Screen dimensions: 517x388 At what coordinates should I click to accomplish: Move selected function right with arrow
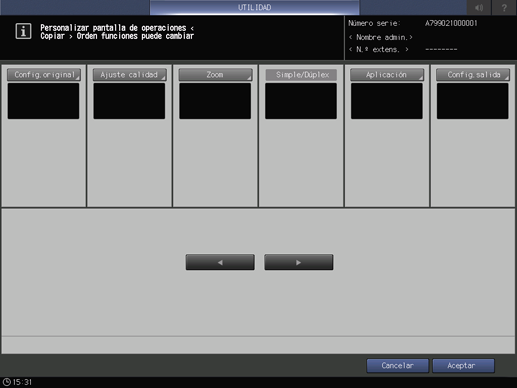pos(299,262)
